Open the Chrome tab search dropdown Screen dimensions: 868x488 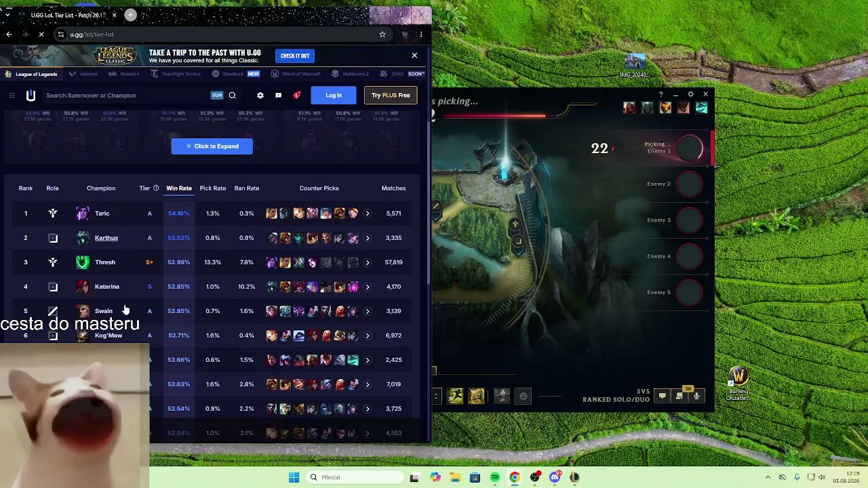tap(7, 15)
